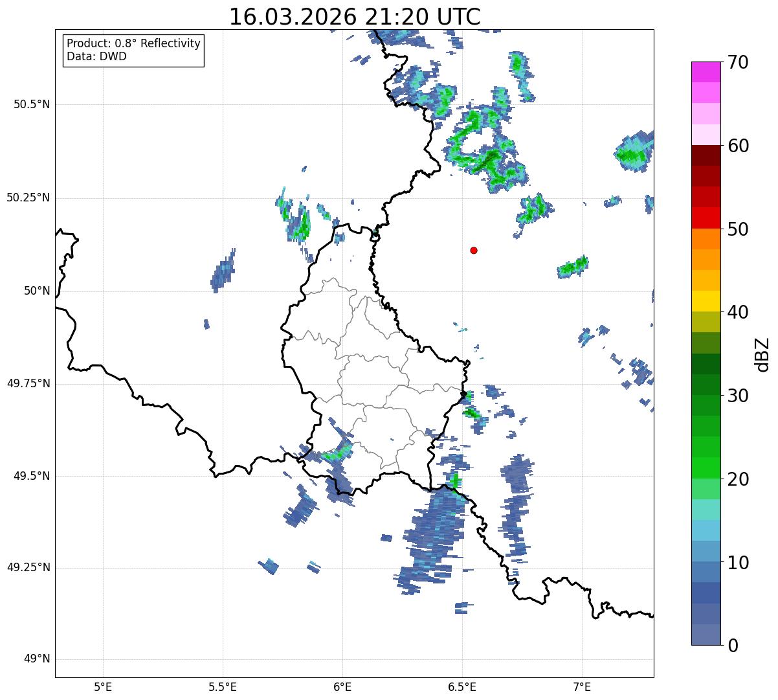Click the colorbar tick label 70
Image resolution: width=778 pixels, height=700 pixels.
point(738,62)
